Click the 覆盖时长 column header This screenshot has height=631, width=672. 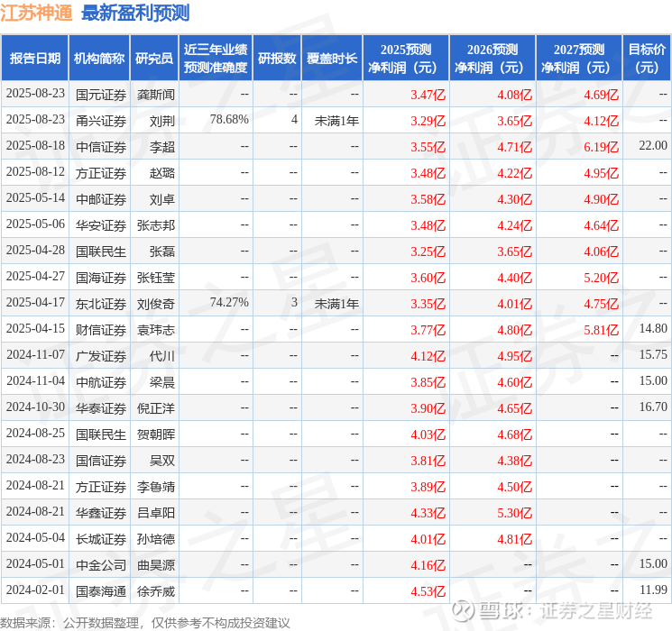coord(332,58)
